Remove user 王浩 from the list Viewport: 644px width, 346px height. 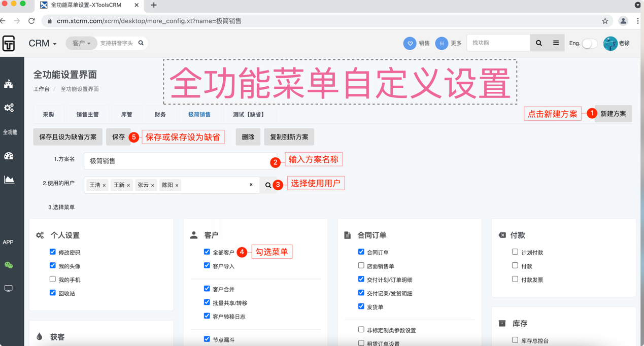(104, 186)
